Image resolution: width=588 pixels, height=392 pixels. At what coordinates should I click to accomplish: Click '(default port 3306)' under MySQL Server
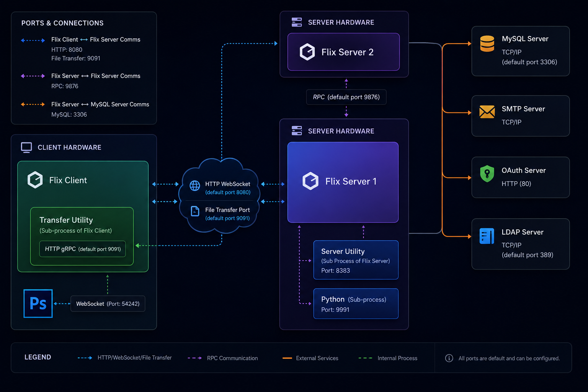tap(529, 62)
